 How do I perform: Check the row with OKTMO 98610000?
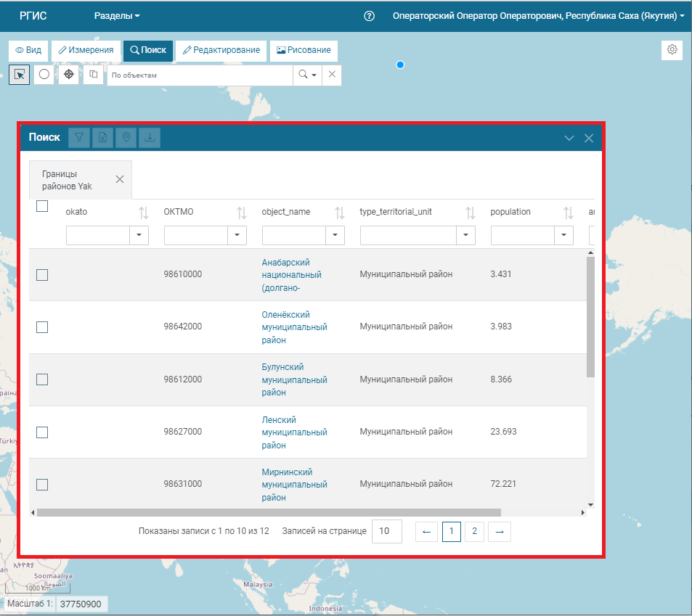tap(42, 274)
